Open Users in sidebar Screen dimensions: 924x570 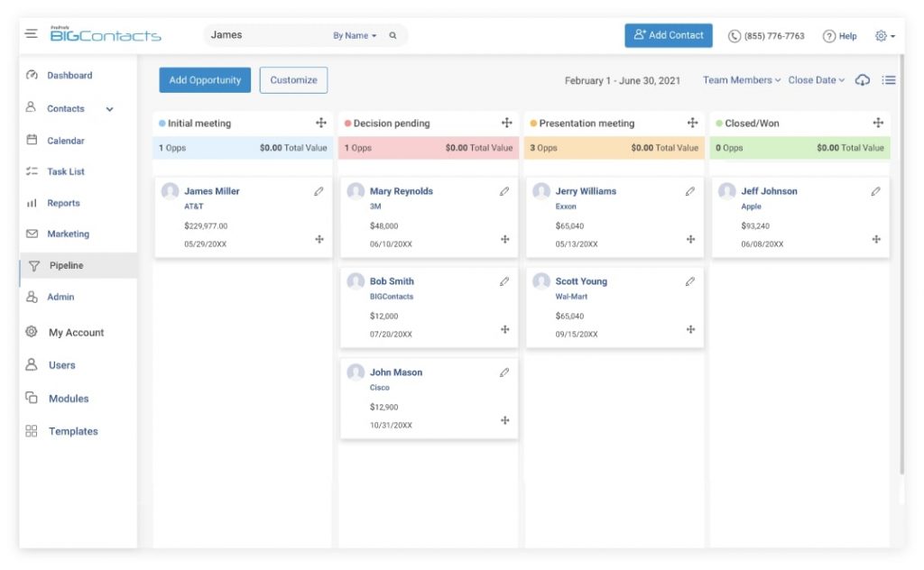tap(61, 365)
